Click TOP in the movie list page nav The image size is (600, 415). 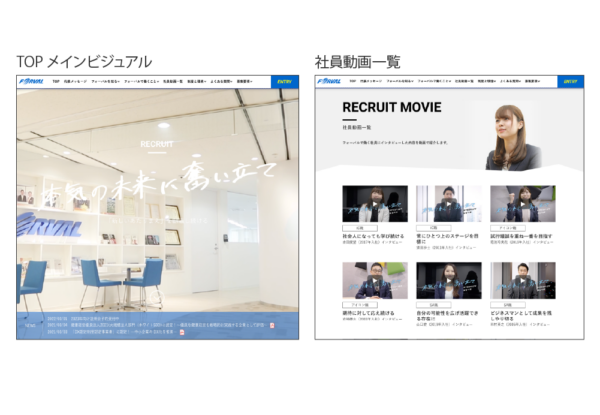(x=352, y=81)
